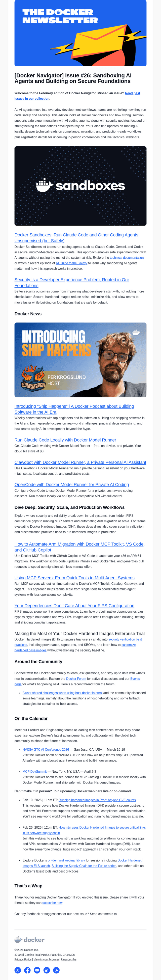
Task: Open security verification best practices link
Action: click(78, 642)
